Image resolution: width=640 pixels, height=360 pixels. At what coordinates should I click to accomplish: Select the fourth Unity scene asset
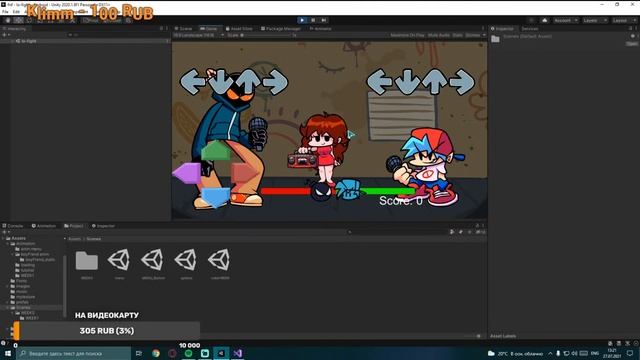220,260
